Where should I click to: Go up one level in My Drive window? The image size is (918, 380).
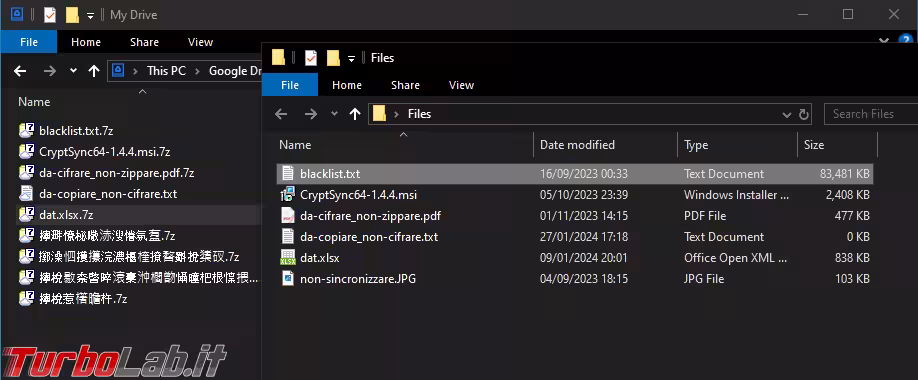[x=94, y=71]
